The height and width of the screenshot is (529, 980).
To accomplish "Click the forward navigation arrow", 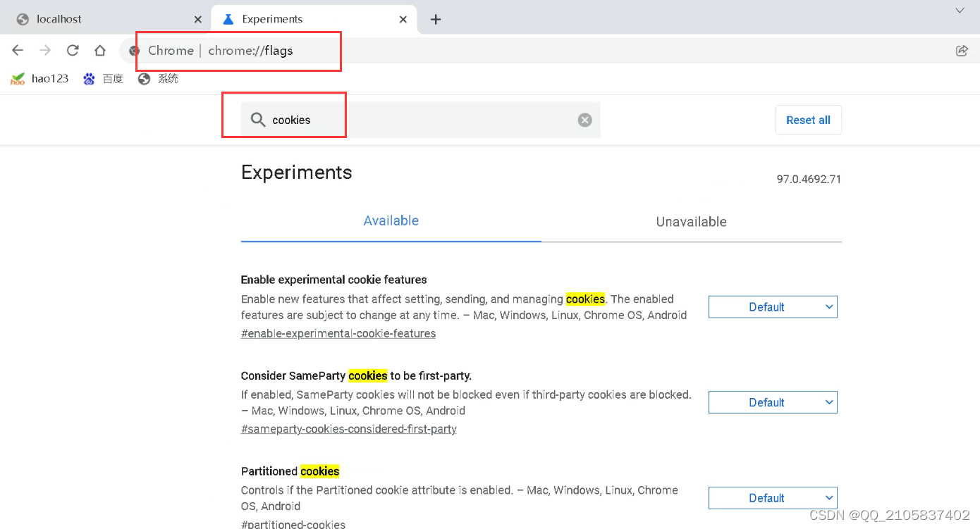I will (45, 50).
